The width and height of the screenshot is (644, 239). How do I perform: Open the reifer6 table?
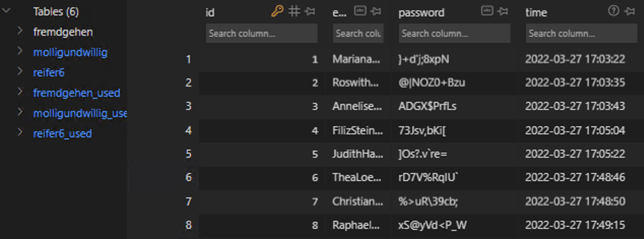click(49, 73)
